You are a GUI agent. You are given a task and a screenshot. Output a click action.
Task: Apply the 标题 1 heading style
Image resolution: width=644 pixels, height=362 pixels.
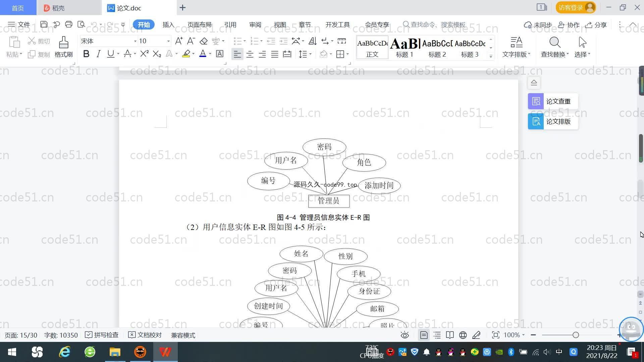(x=405, y=48)
